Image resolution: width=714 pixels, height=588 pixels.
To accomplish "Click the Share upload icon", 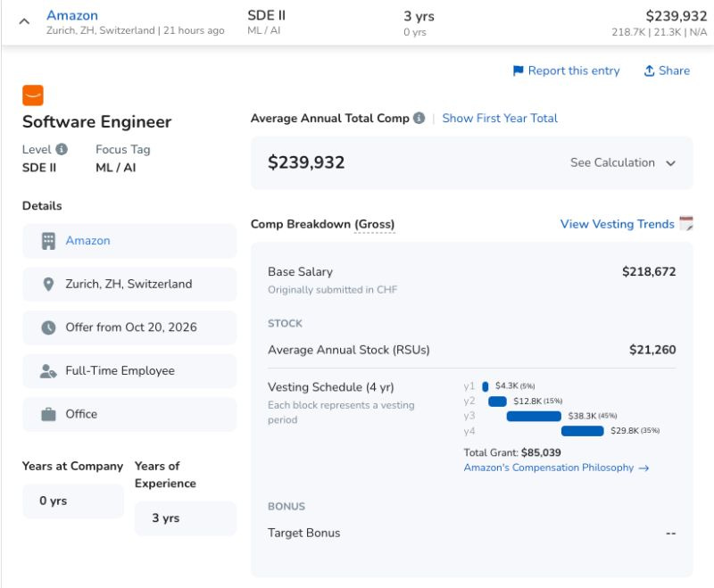I will click(x=649, y=71).
